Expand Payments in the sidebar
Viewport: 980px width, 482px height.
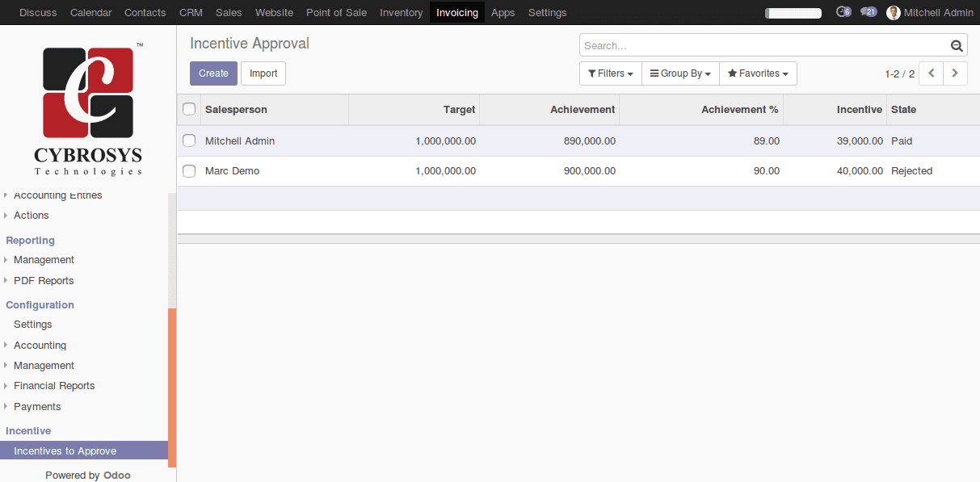[37, 407]
